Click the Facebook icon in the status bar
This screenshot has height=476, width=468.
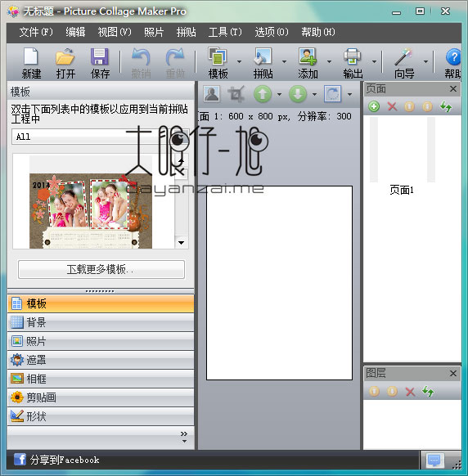pyautogui.click(x=20, y=460)
